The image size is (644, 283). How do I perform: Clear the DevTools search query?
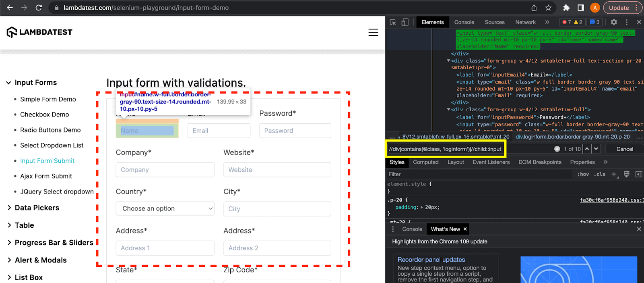coord(557,149)
